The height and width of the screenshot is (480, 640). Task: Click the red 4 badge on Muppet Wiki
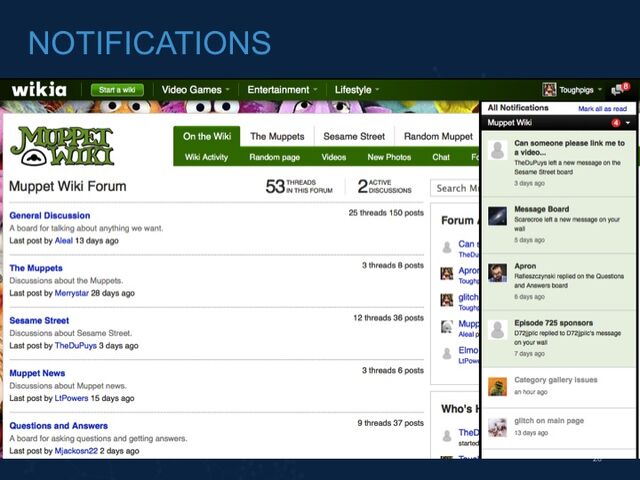point(616,122)
